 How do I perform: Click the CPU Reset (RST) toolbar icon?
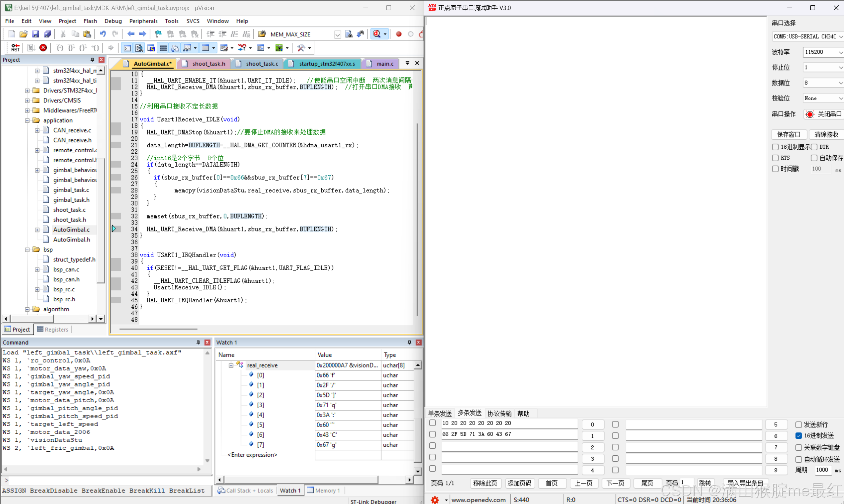[x=15, y=48]
